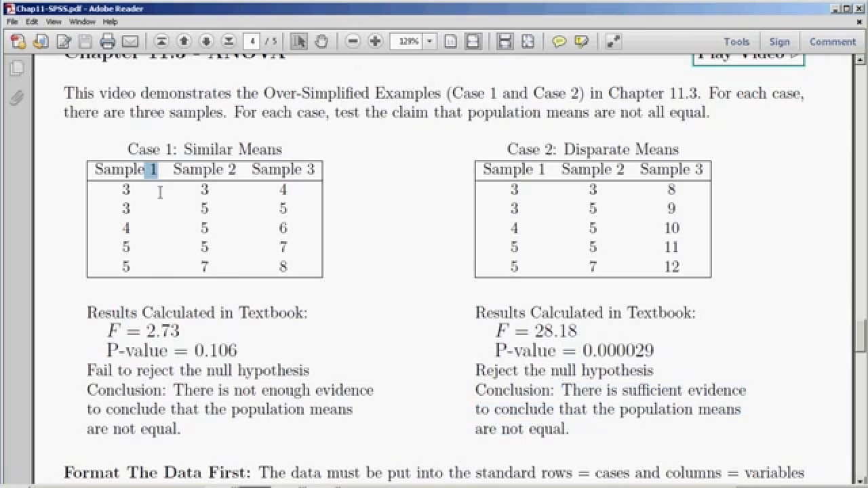
Task: Zoom in with the plus icon
Action: click(375, 41)
